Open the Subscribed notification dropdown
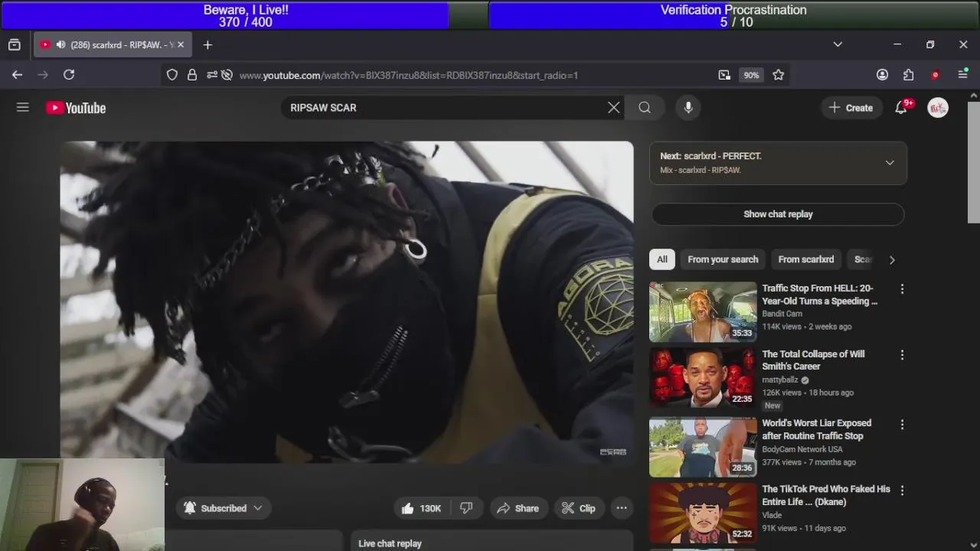Image resolution: width=980 pixels, height=551 pixels. [x=223, y=508]
